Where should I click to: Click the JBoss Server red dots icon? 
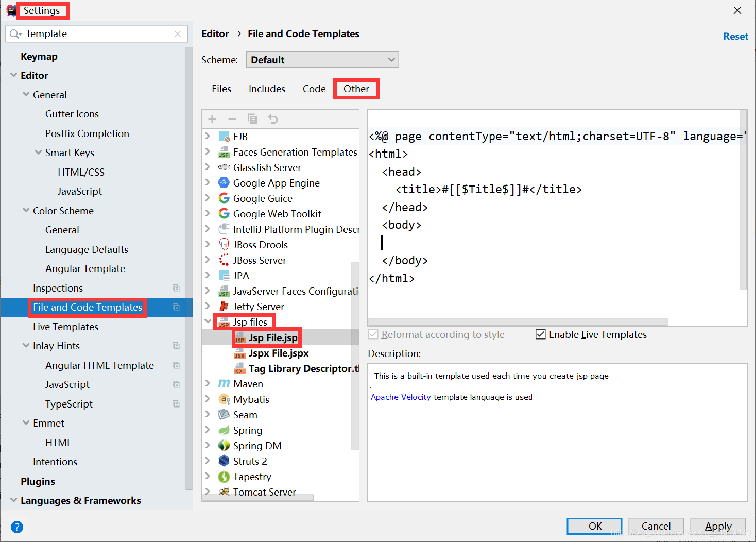(224, 260)
